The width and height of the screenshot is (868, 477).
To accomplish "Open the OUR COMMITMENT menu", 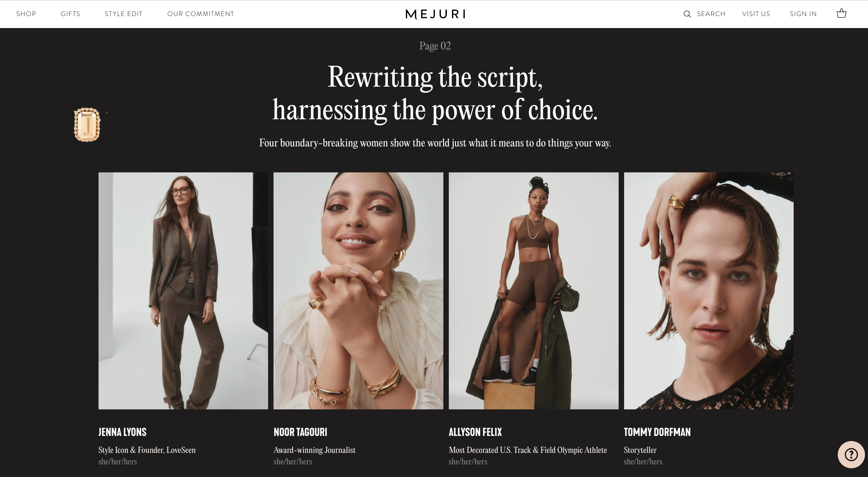I will (x=200, y=14).
